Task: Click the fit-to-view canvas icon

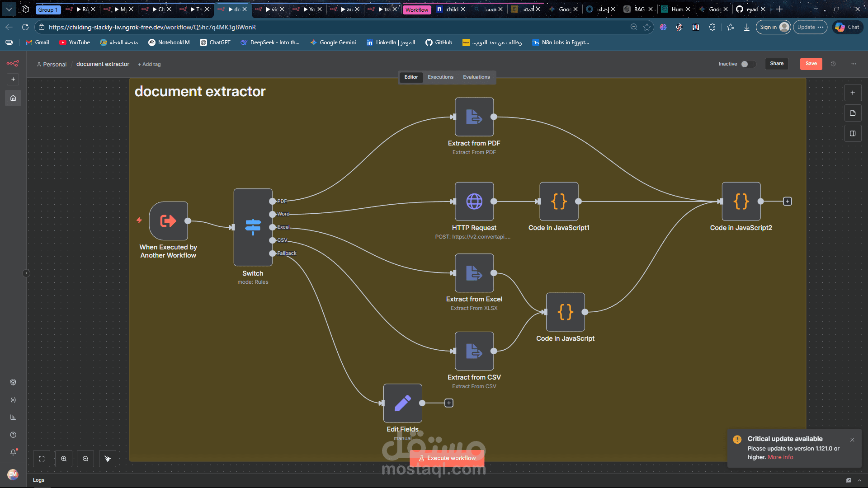Action: tap(42, 459)
